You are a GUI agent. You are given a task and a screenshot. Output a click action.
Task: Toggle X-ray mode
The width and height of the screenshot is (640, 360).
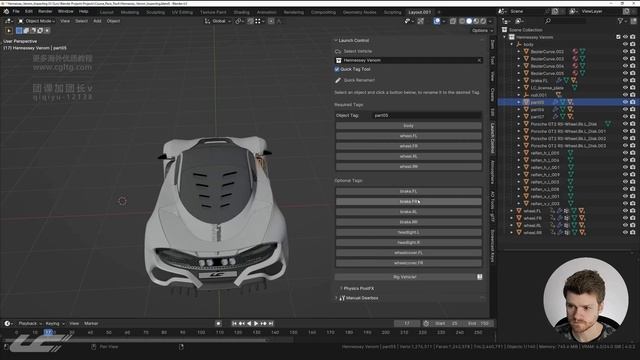pyautogui.click(x=453, y=21)
